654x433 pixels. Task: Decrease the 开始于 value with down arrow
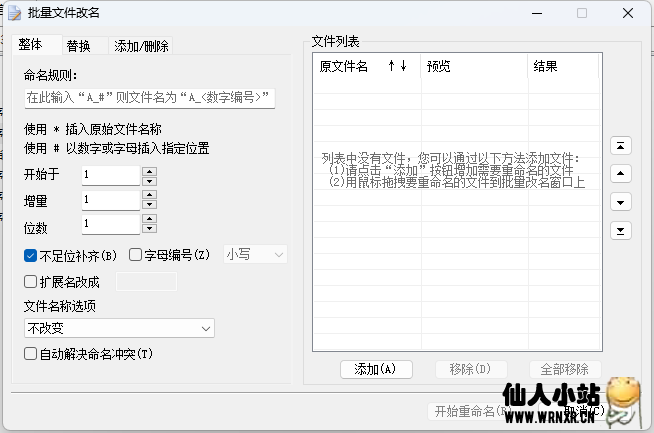point(149,181)
